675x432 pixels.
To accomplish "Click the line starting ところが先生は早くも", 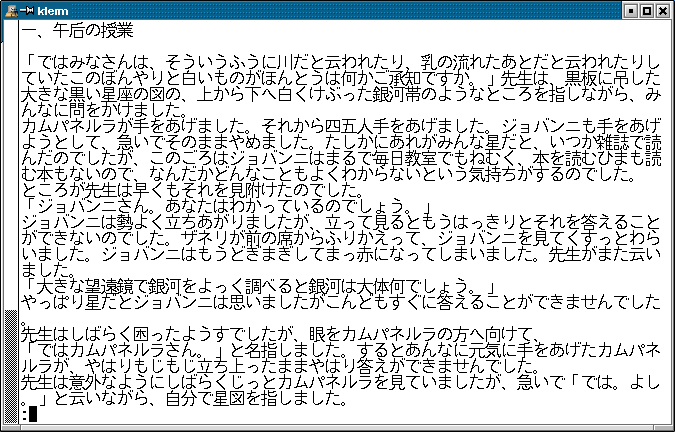I will (x=192, y=191).
